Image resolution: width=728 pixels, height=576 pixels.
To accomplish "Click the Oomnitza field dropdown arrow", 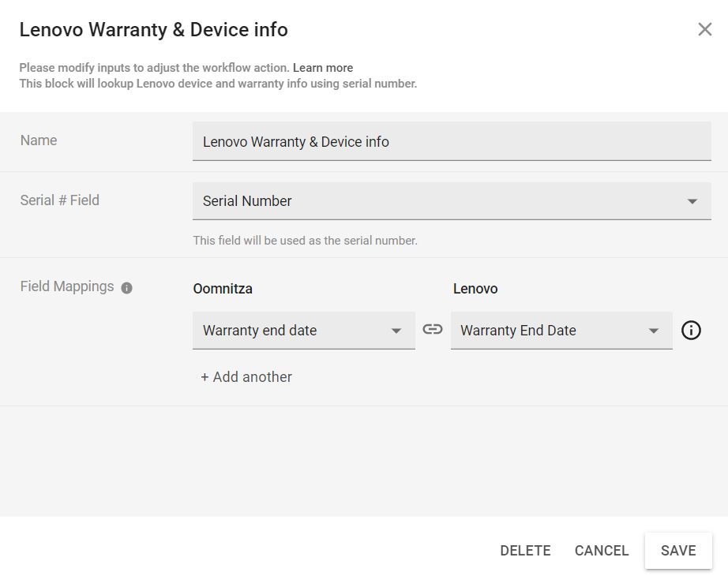I will pyautogui.click(x=396, y=331).
